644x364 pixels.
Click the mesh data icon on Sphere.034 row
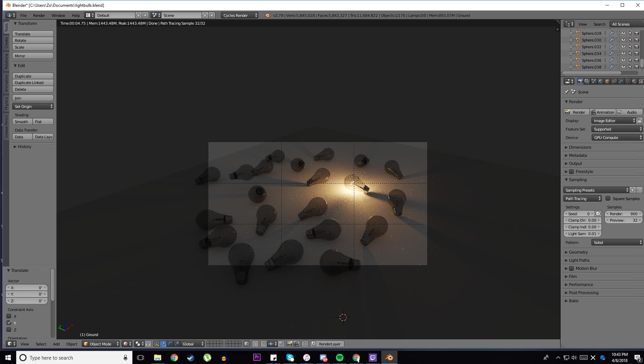click(x=618, y=53)
